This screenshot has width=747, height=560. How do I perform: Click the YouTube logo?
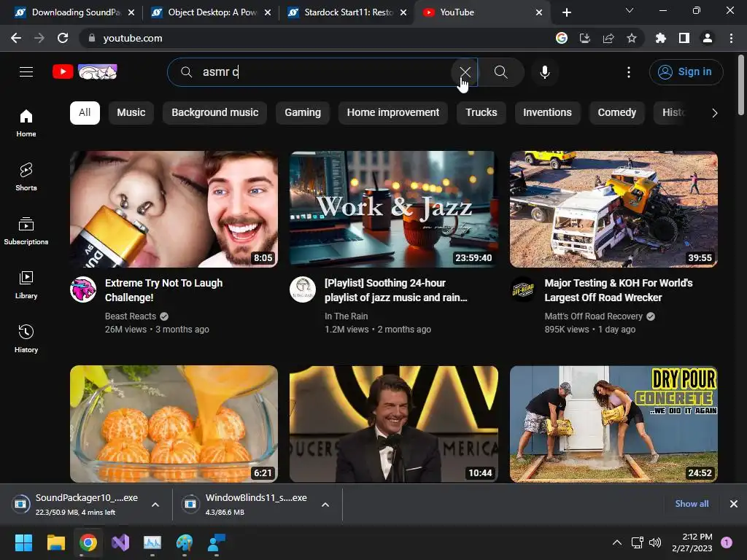(85, 72)
